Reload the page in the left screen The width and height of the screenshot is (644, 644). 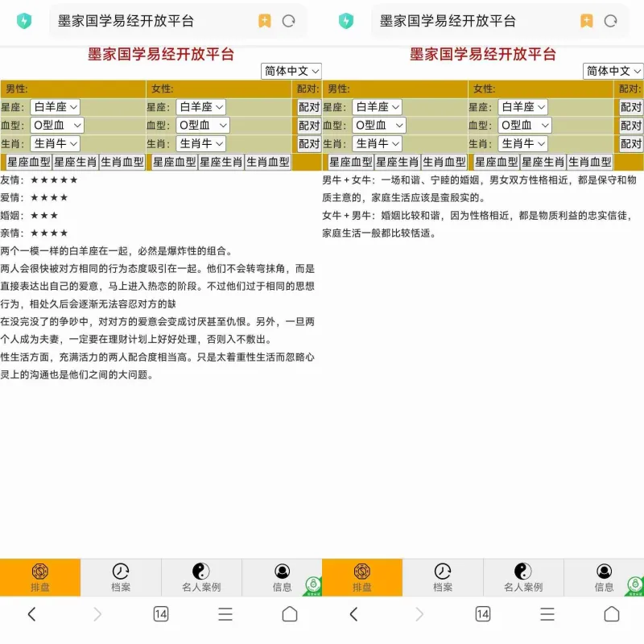coord(289,21)
